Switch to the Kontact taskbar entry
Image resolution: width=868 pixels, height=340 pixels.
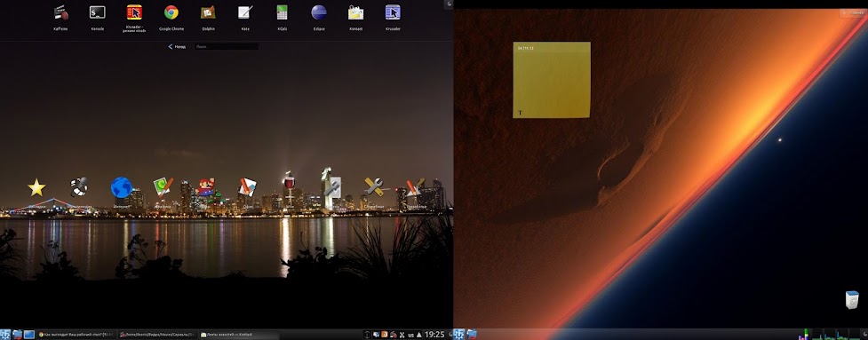[x=239, y=335]
